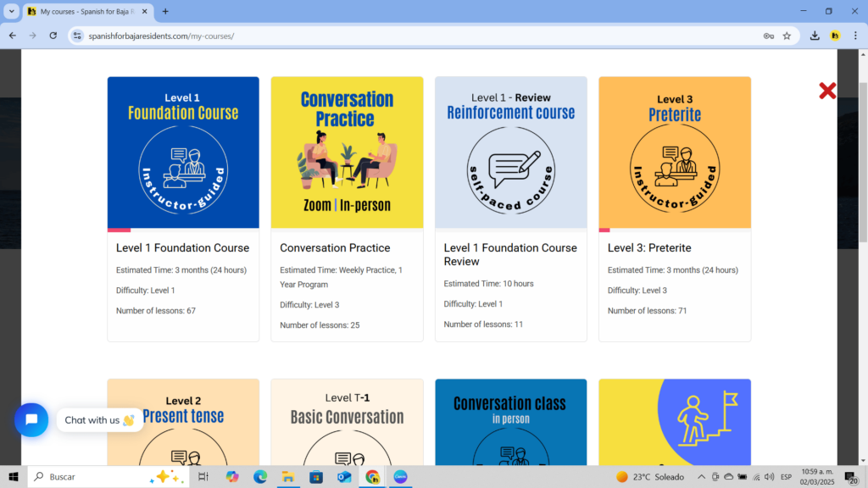Switch to Chrome on the taskbar
Viewport: 868px width, 488px height.
pyautogui.click(x=373, y=476)
